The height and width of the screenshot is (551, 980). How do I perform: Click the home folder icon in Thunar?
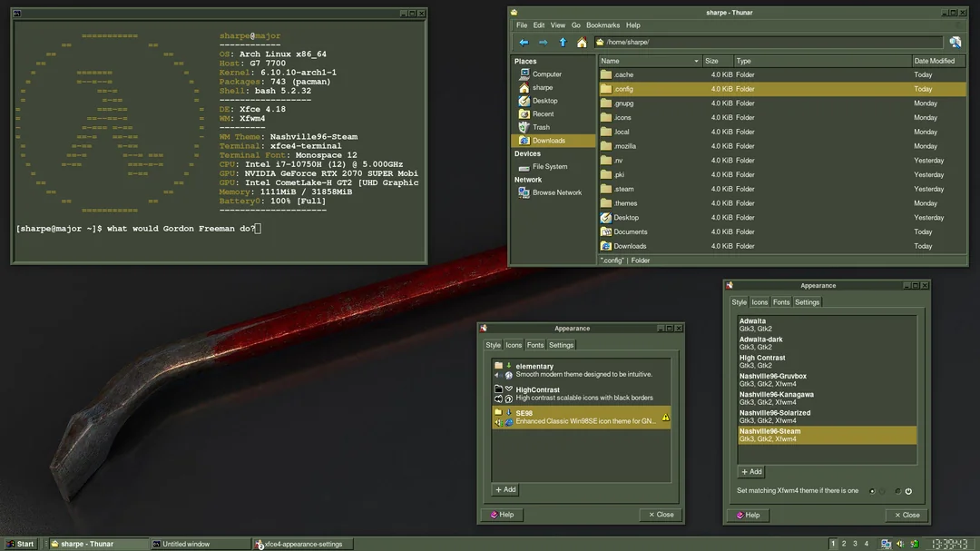coord(582,43)
